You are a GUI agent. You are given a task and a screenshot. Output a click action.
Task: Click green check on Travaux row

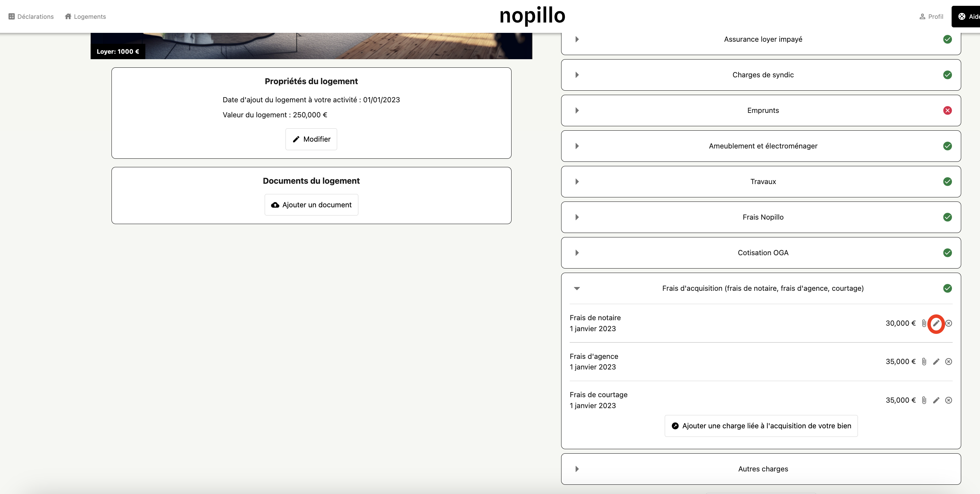tap(947, 182)
